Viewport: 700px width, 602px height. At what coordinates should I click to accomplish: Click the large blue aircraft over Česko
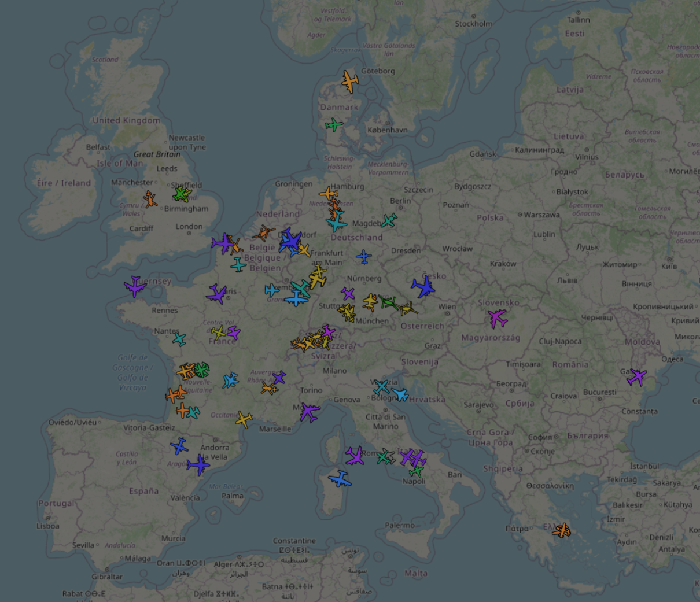[424, 286]
